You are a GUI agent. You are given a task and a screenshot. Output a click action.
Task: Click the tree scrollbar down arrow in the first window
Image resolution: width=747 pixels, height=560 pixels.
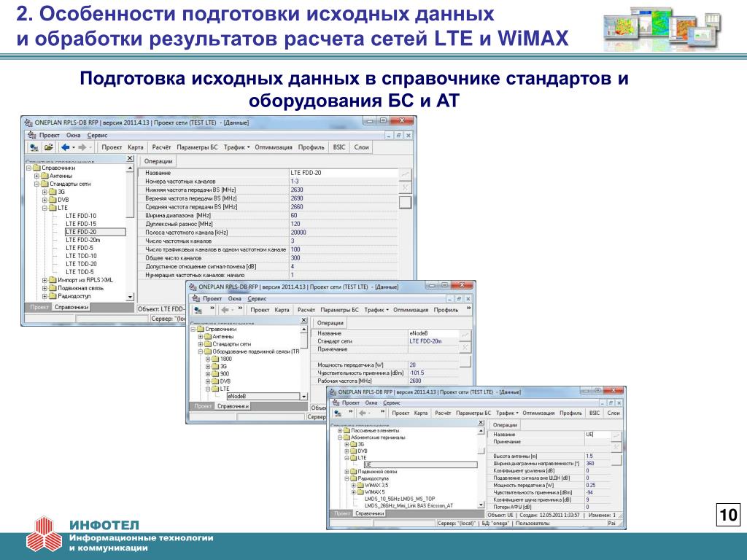tap(130, 297)
